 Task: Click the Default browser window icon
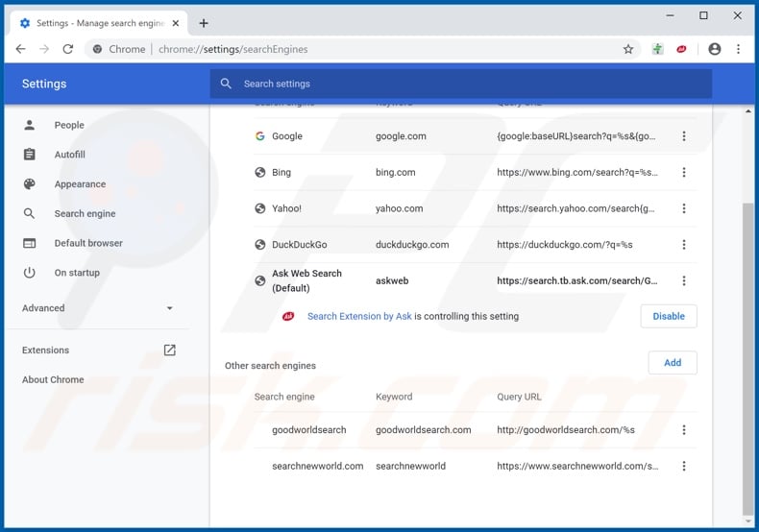29,243
